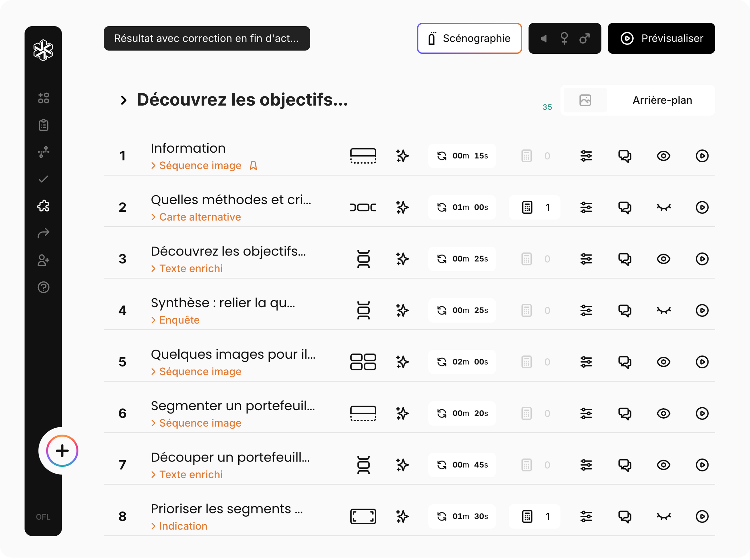Click the layout icon for row 8
The width and height of the screenshot is (750, 560).
[x=363, y=516]
